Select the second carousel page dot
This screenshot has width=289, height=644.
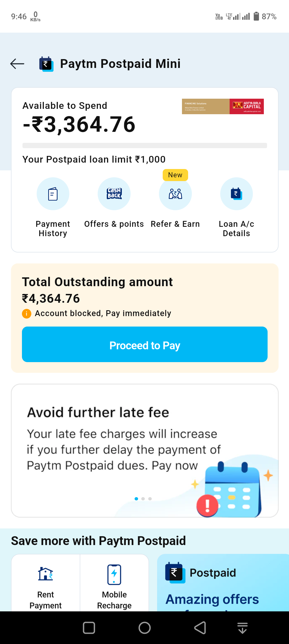tap(143, 499)
